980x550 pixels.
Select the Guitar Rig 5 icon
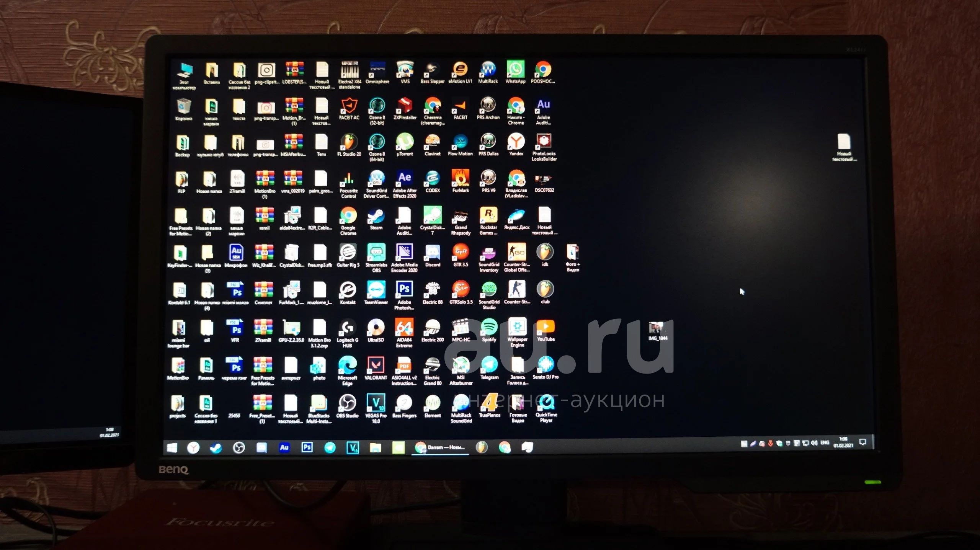click(348, 255)
